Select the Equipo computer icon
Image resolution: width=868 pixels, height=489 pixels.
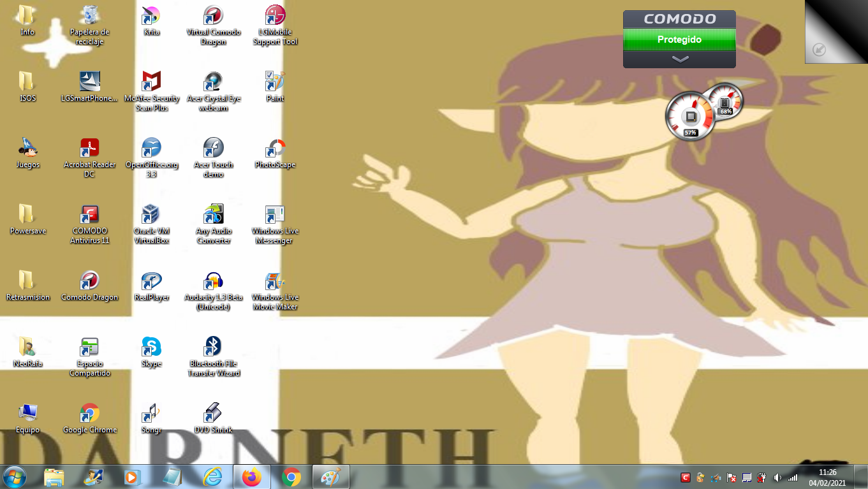[x=27, y=418]
